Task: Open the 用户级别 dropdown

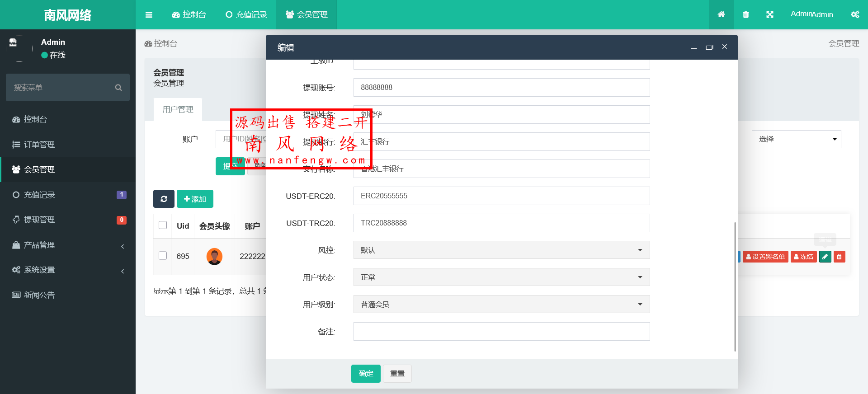Action: point(501,304)
